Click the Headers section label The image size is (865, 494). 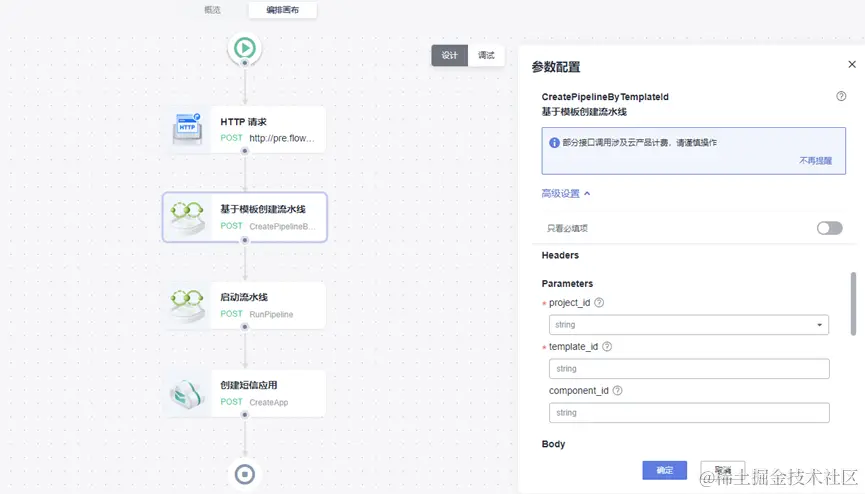(560, 255)
